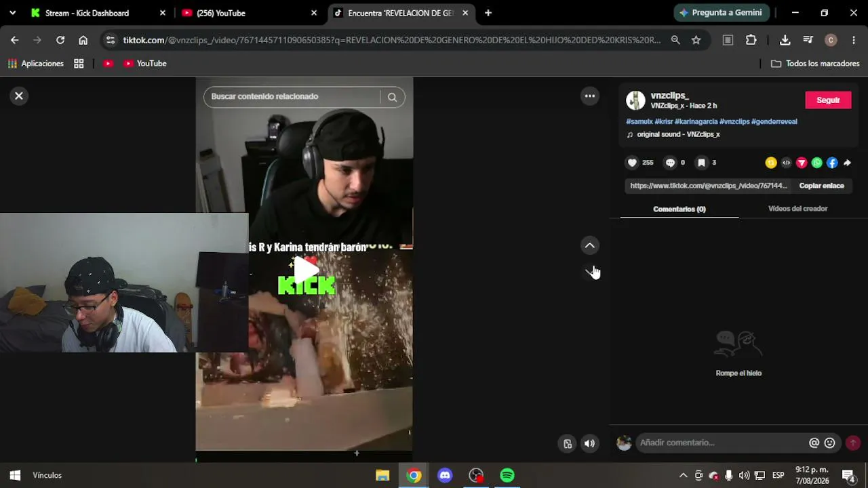Open the Windows Start menu
868x488 pixels.
15,475
